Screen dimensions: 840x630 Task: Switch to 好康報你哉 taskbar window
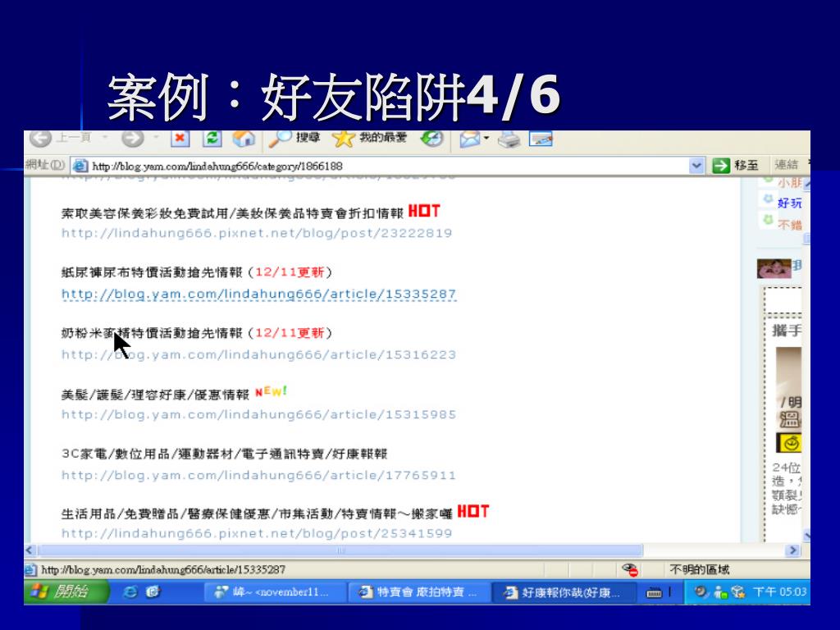coord(563,592)
